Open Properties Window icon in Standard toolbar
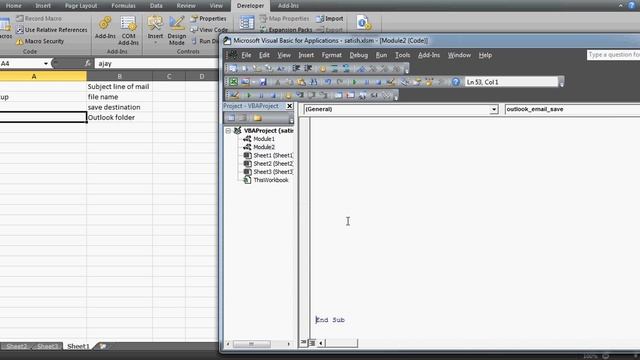Viewport: 640px width, 360px height. [417, 82]
